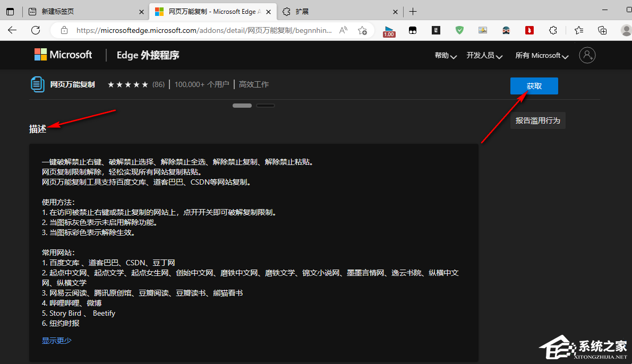This screenshot has width=632, height=364.
Task: Add this page to favorites
Action: pos(362,30)
